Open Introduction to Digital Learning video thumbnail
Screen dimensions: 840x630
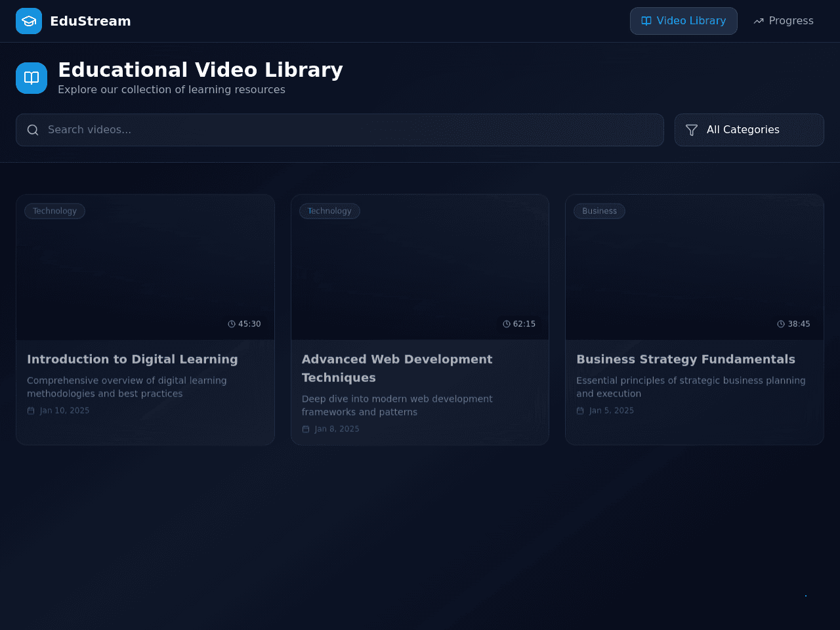click(145, 267)
